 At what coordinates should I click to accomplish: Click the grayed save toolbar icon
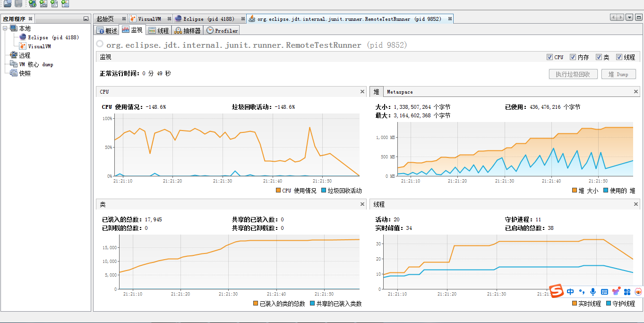pyautogui.click(x=18, y=4)
